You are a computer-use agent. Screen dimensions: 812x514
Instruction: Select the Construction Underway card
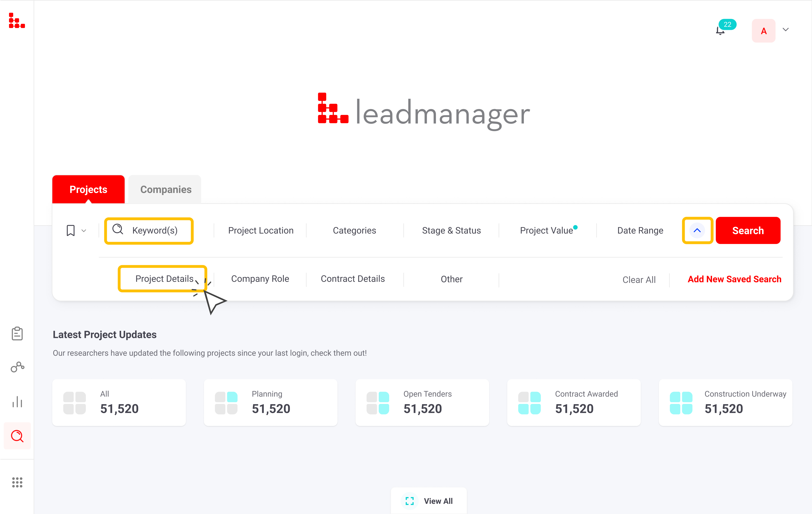(x=726, y=402)
